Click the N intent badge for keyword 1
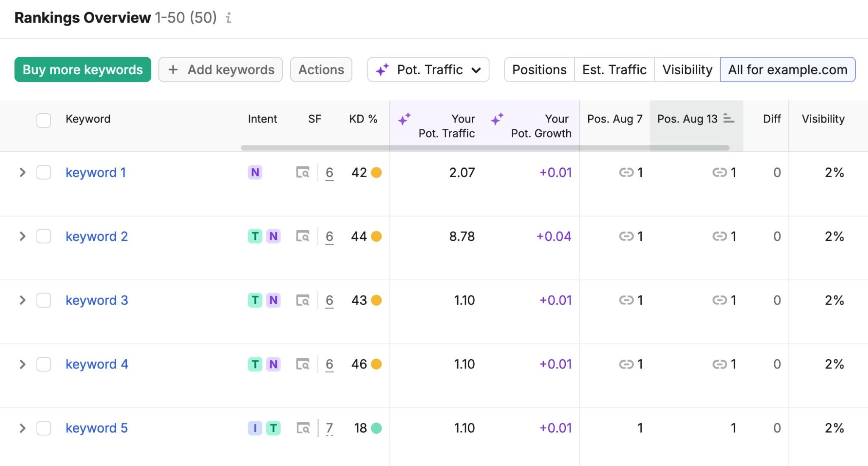Screen dimensions: 868x466 tap(255, 173)
